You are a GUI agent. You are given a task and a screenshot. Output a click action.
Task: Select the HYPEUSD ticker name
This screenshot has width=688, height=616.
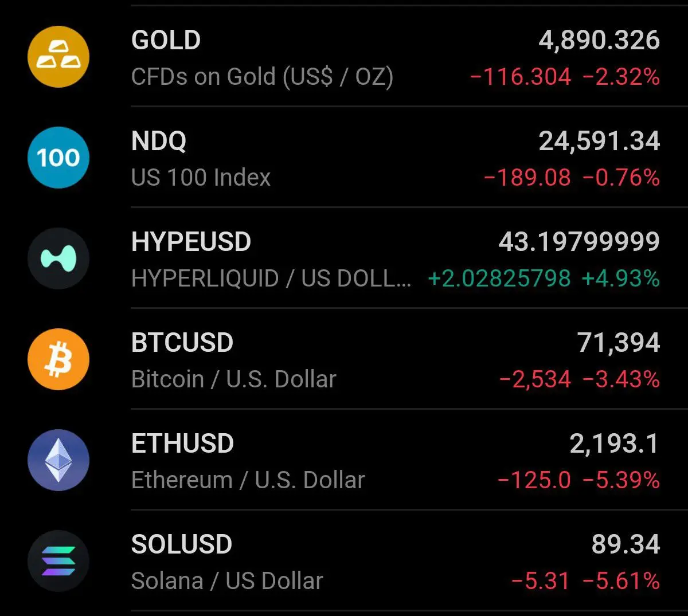[191, 242]
